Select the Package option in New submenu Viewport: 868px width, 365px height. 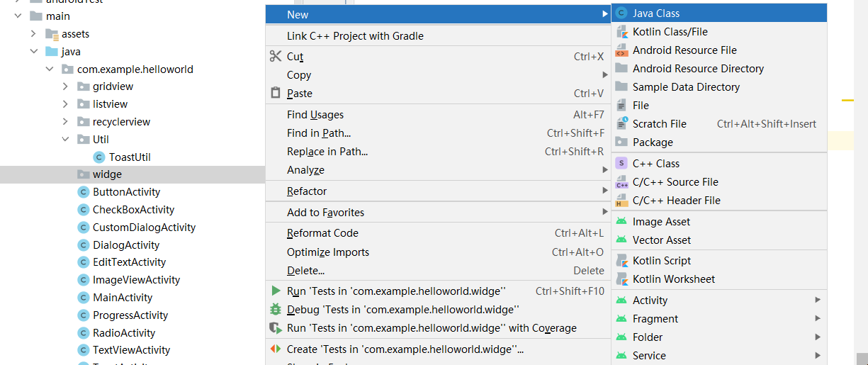point(653,142)
